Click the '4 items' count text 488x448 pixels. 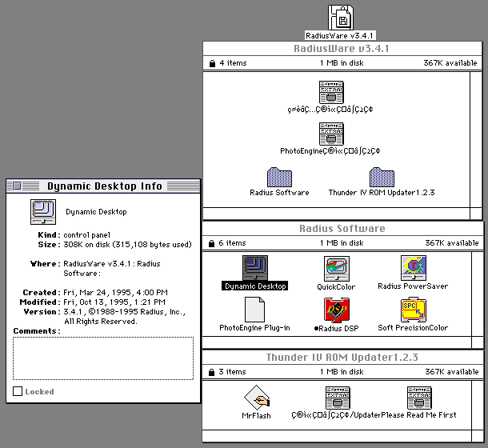(x=233, y=63)
